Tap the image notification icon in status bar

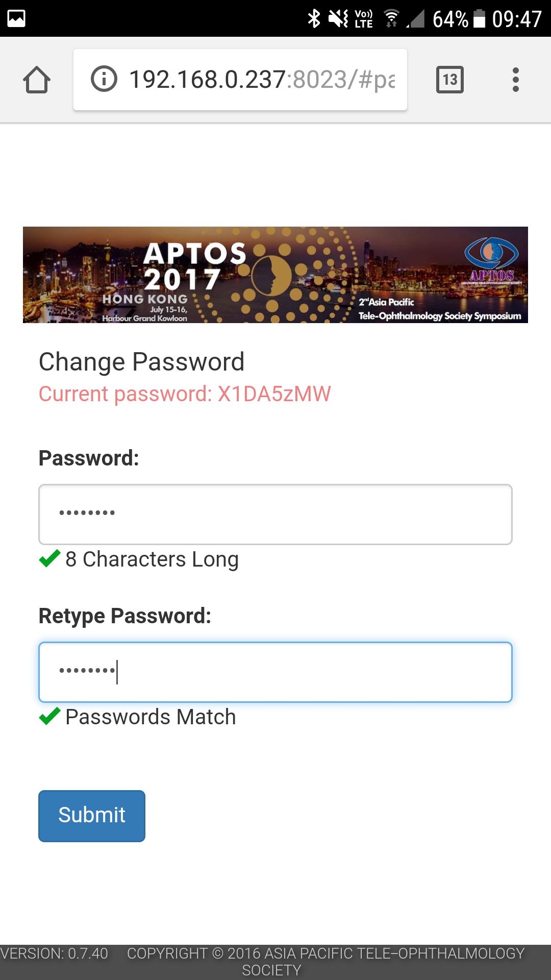(x=16, y=18)
